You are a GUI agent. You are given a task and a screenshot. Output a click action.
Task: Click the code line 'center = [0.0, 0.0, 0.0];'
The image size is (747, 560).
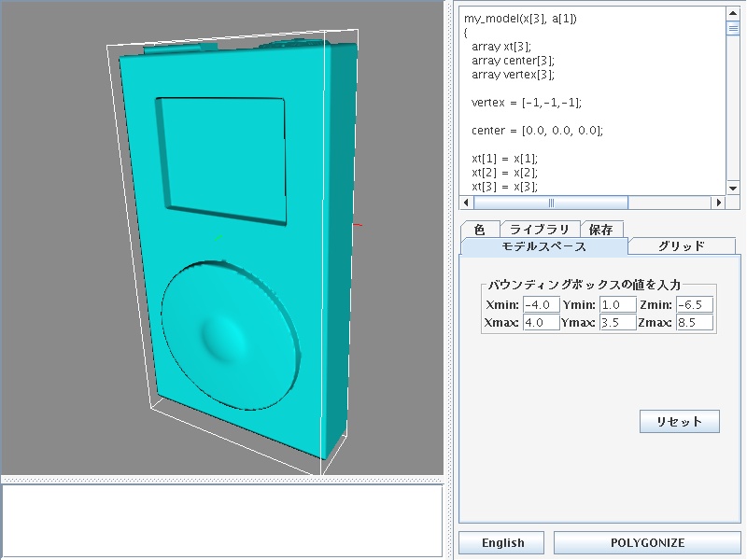click(537, 131)
